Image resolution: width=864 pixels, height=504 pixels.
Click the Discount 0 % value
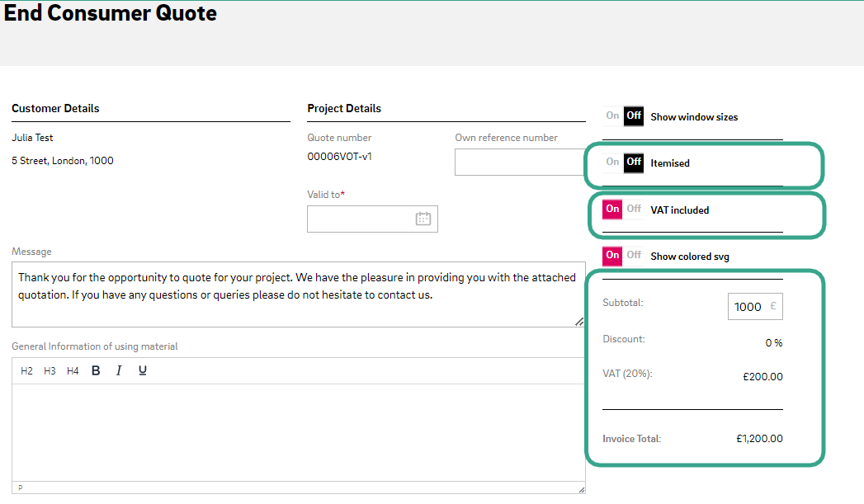pyautogui.click(x=773, y=342)
